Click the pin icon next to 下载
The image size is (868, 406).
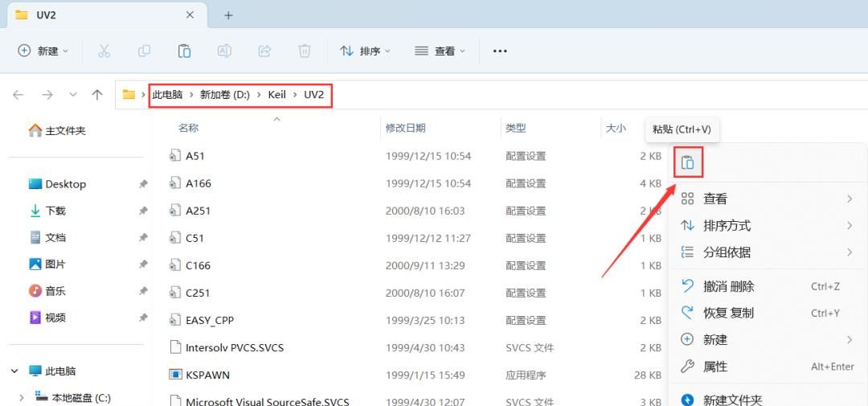[143, 211]
